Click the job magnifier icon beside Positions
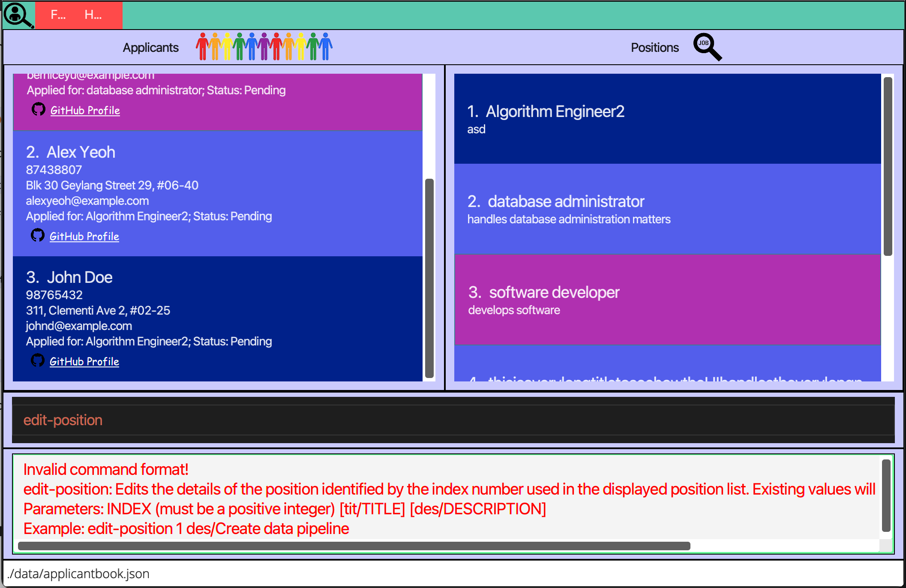 [708, 47]
